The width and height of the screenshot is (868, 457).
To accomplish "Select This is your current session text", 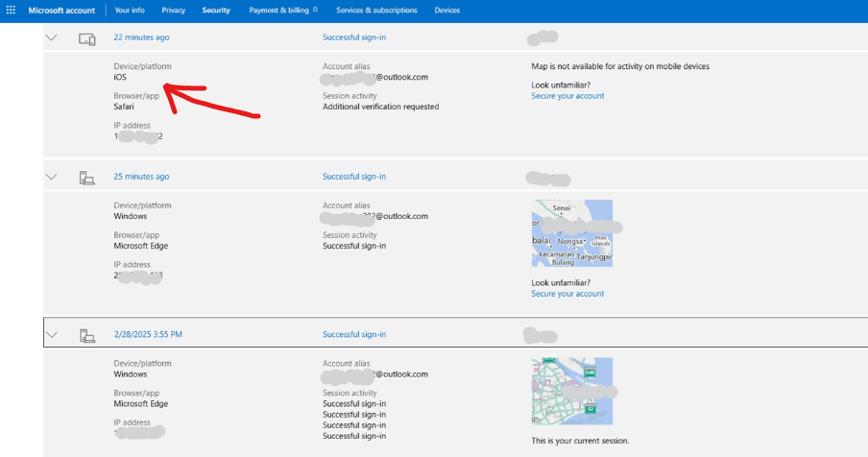I will (x=580, y=441).
